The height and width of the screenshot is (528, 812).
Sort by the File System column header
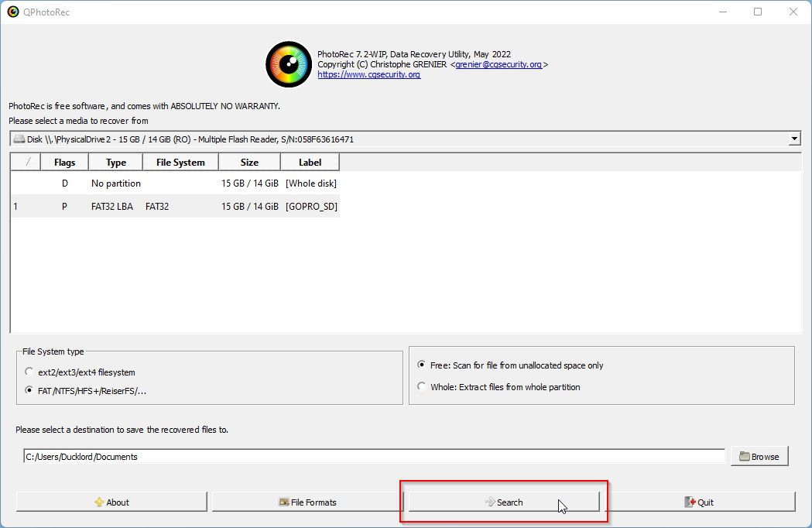(180, 162)
